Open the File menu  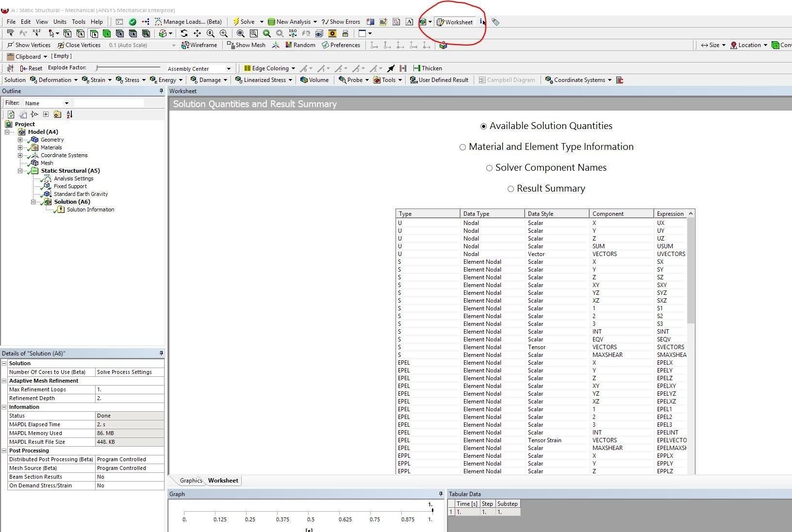(x=11, y=22)
